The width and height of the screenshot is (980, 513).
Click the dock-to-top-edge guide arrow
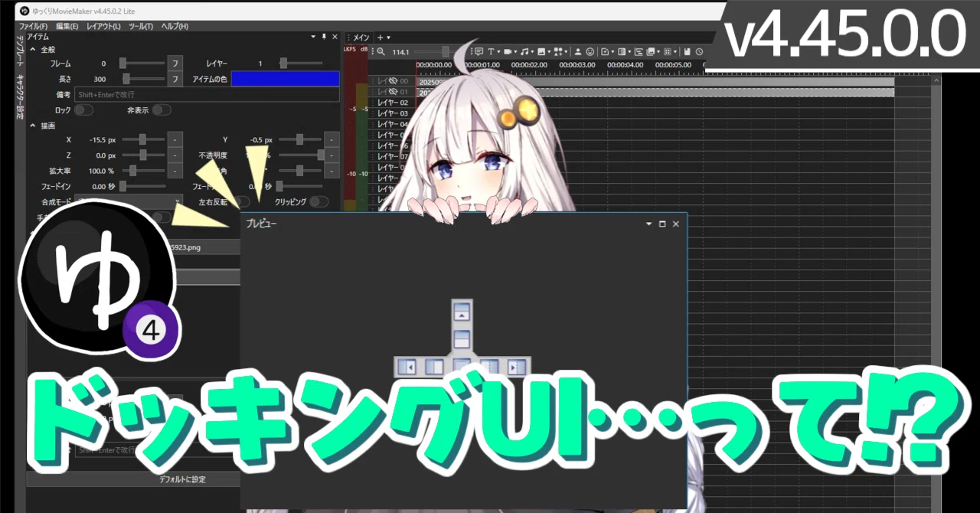tap(462, 312)
